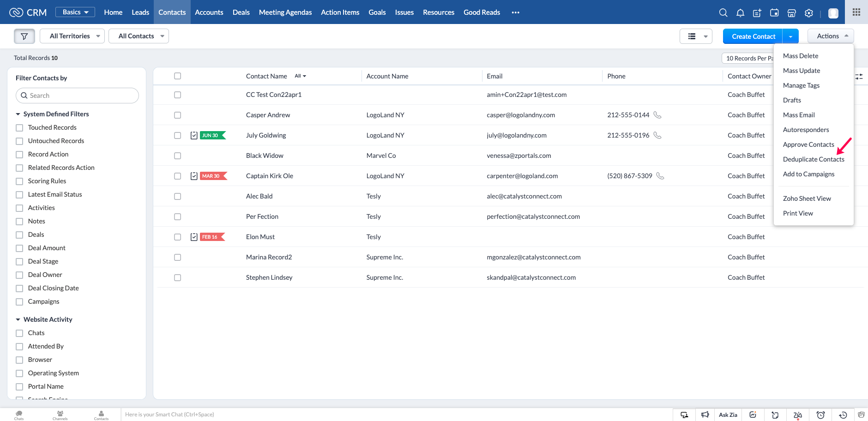Check the Deal Stage filter
868x421 pixels.
19,262
